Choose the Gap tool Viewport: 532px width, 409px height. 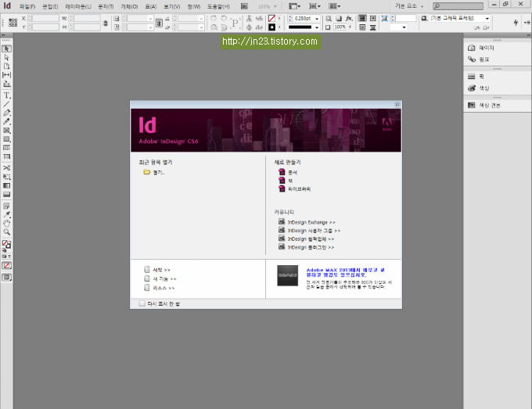click(6, 75)
